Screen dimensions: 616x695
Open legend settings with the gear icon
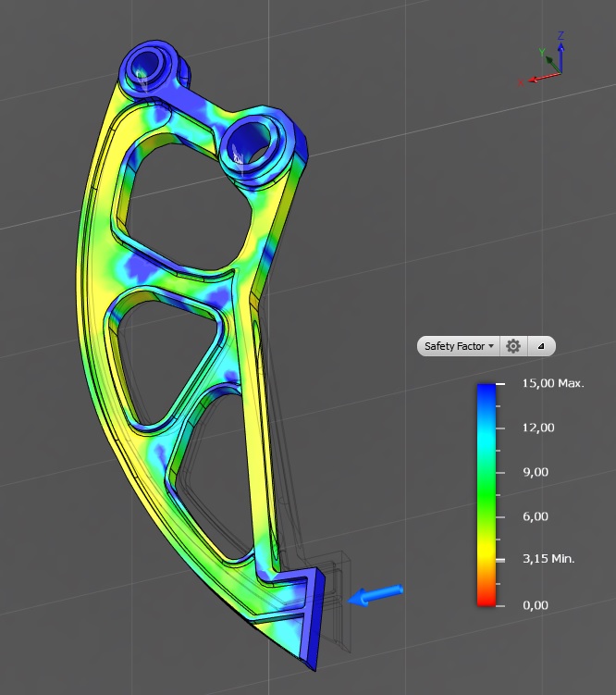tap(513, 346)
